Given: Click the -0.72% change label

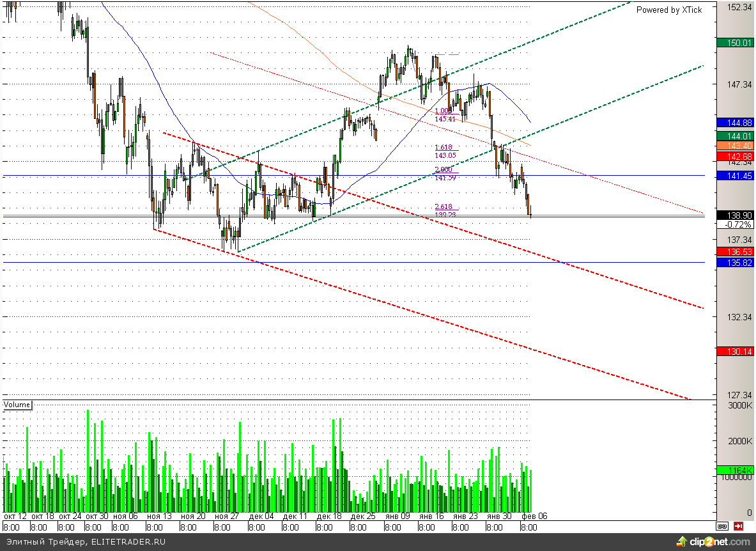Looking at the screenshot, I should [x=737, y=225].
